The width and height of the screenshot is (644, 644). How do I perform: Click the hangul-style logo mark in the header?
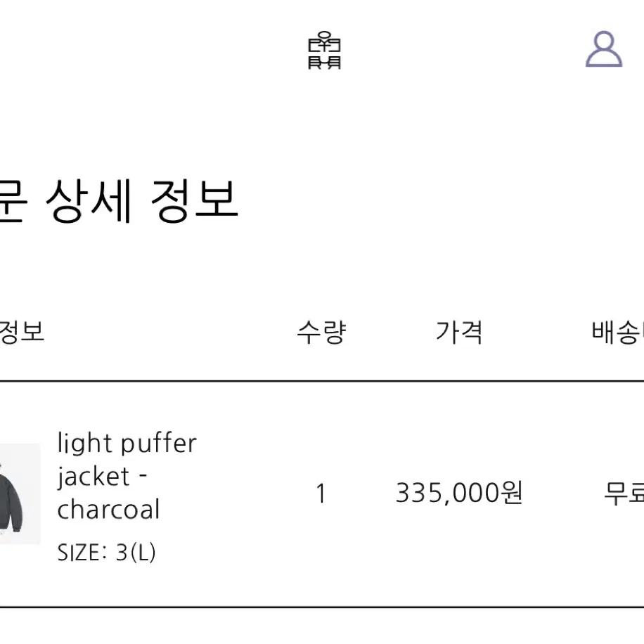(x=325, y=51)
